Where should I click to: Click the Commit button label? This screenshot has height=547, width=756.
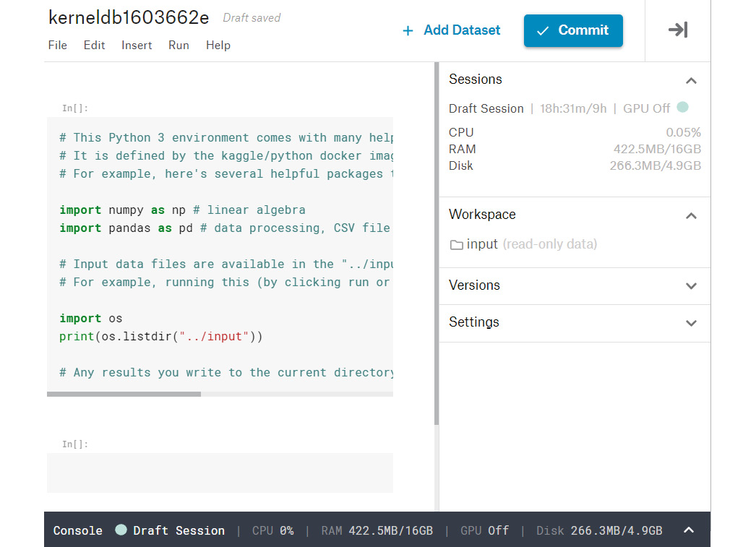click(x=583, y=30)
